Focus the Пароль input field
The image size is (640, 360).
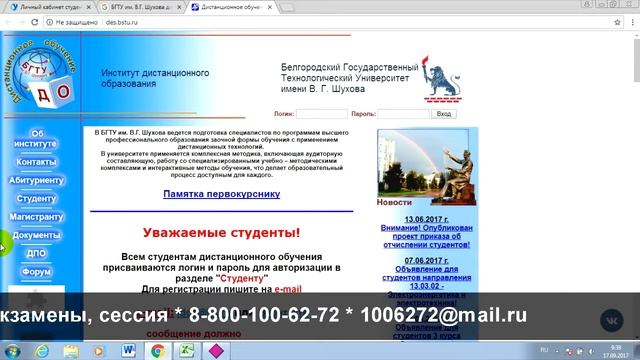coord(403,114)
